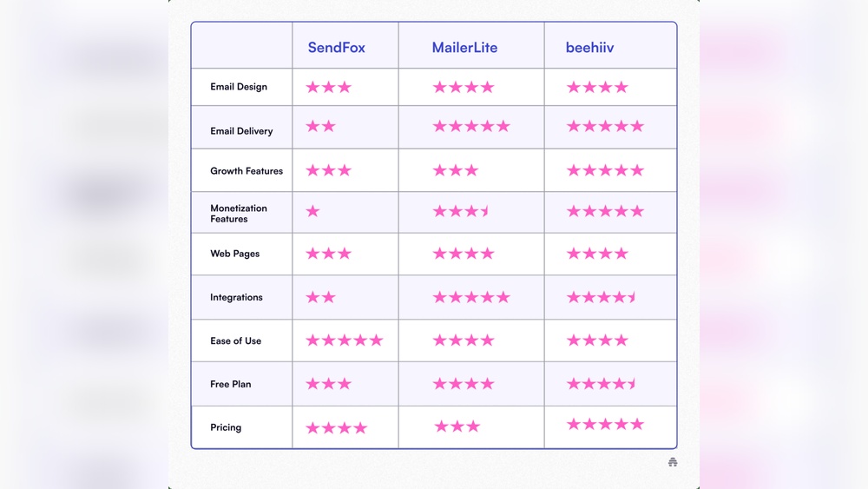Image resolution: width=868 pixels, height=489 pixels.
Task: Click the Growth Features row label
Action: (247, 171)
